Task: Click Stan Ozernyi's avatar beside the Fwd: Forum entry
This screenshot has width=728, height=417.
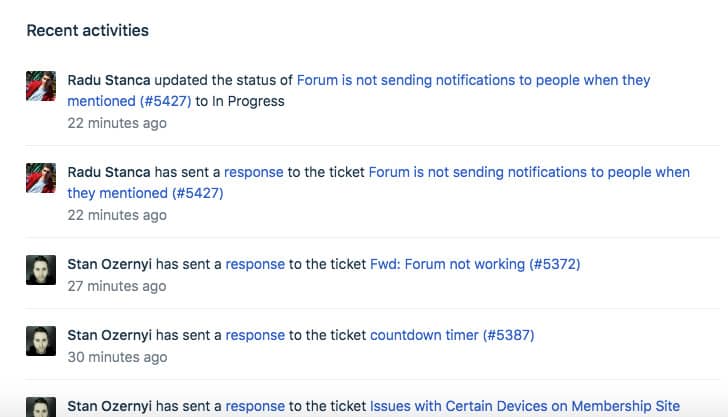Action: [41, 270]
